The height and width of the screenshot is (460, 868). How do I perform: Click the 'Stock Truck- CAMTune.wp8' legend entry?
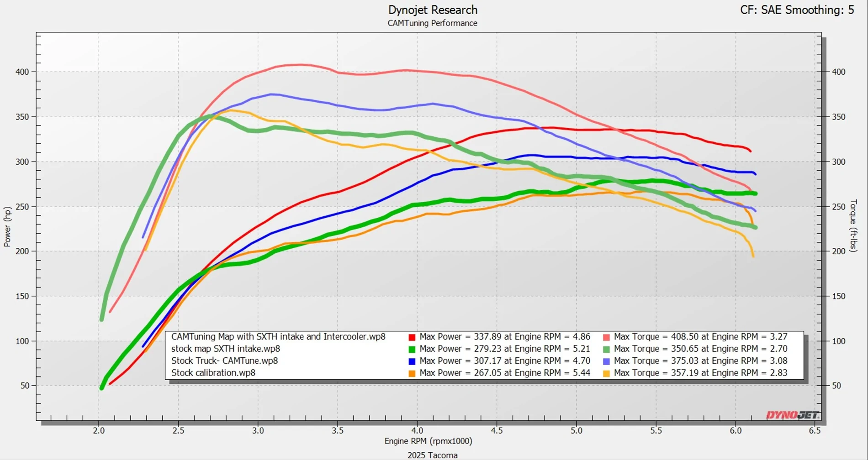point(224,361)
